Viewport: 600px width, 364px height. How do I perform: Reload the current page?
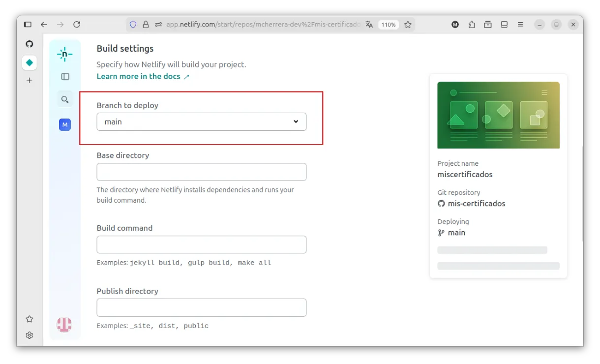pyautogui.click(x=77, y=25)
